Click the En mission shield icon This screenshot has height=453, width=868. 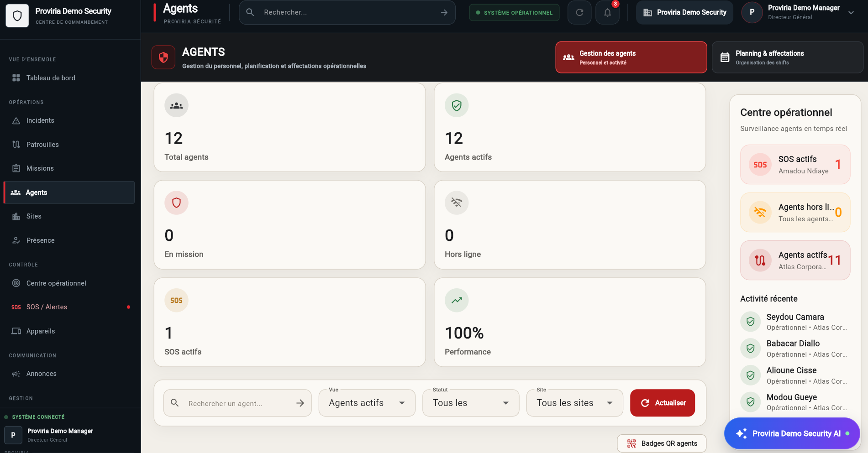176,203
